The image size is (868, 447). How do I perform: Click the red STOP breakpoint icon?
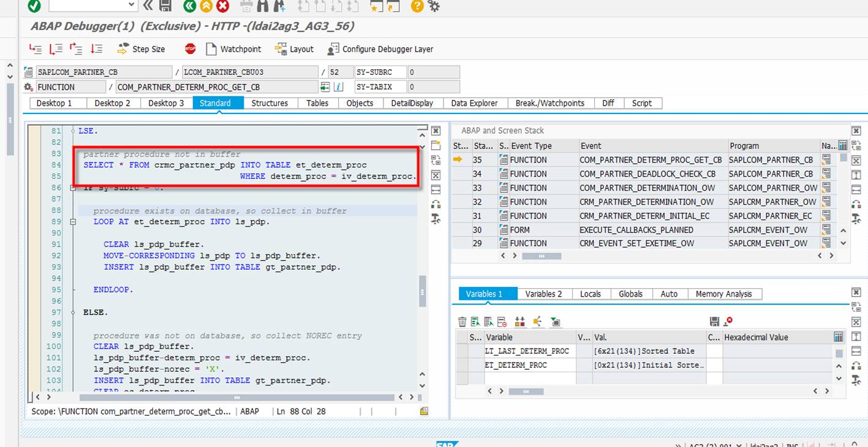point(191,49)
